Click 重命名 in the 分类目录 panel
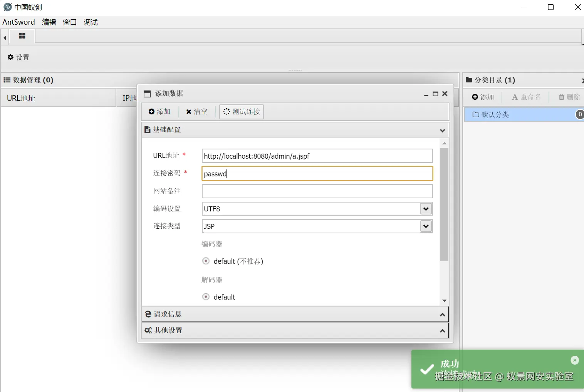Screen dimensions: 584x392 coord(526,97)
